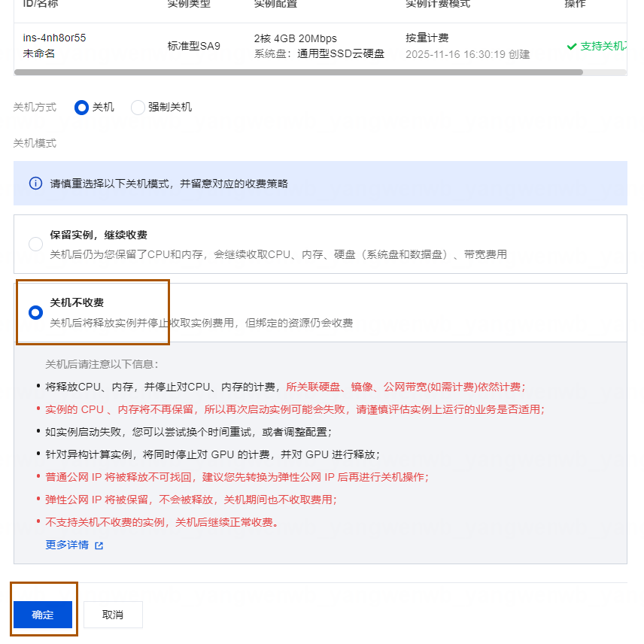Click the 如实例启动失败 bullet text

[188, 432]
